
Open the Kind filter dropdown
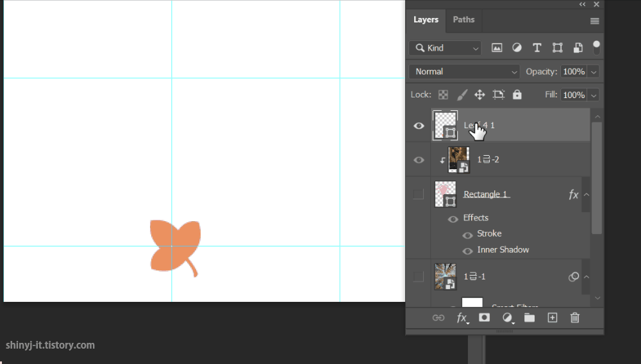(x=445, y=48)
